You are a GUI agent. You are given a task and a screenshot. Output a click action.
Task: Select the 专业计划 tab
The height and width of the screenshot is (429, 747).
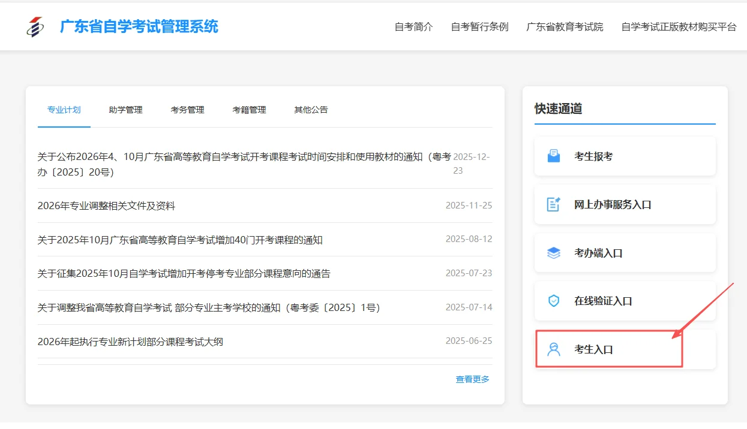64,110
